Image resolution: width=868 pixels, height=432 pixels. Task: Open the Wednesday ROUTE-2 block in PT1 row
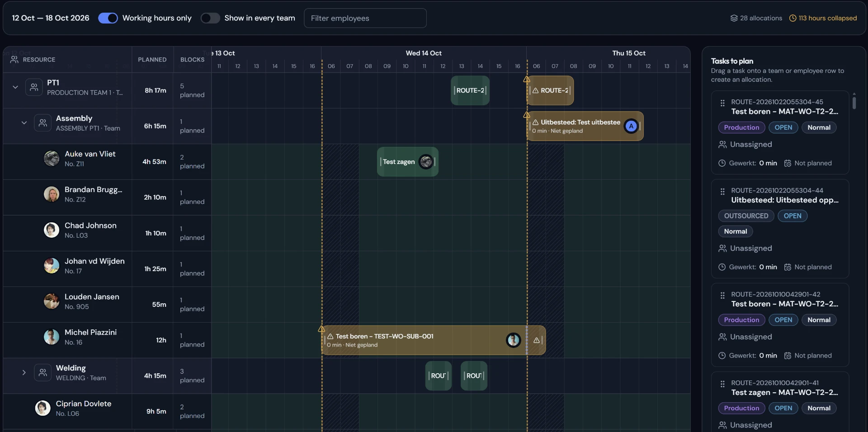[x=470, y=90]
